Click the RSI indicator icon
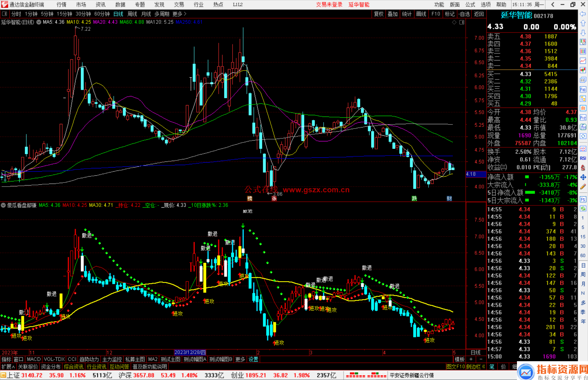 [x=583, y=158]
